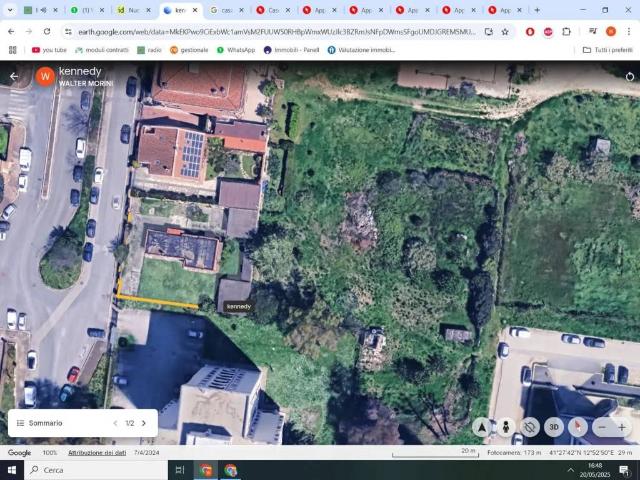
Task: Click the 'Attribuzione dei dati' link
Action: [x=97, y=453]
